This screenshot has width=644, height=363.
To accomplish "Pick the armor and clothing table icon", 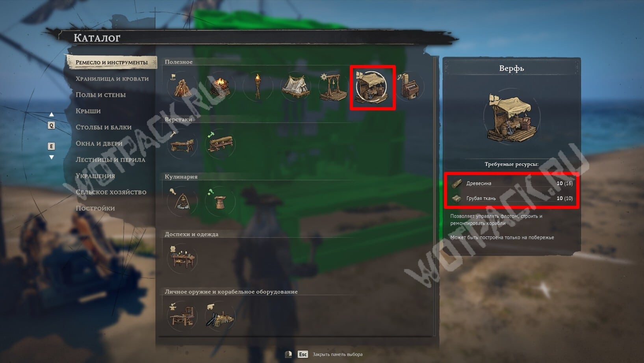I will [182, 259].
